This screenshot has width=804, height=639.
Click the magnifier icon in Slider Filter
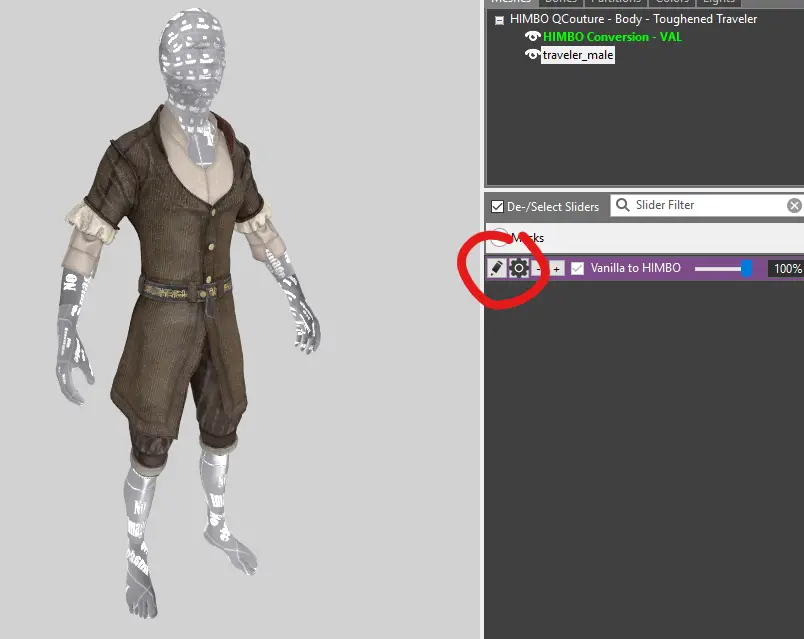coord(622,205)
